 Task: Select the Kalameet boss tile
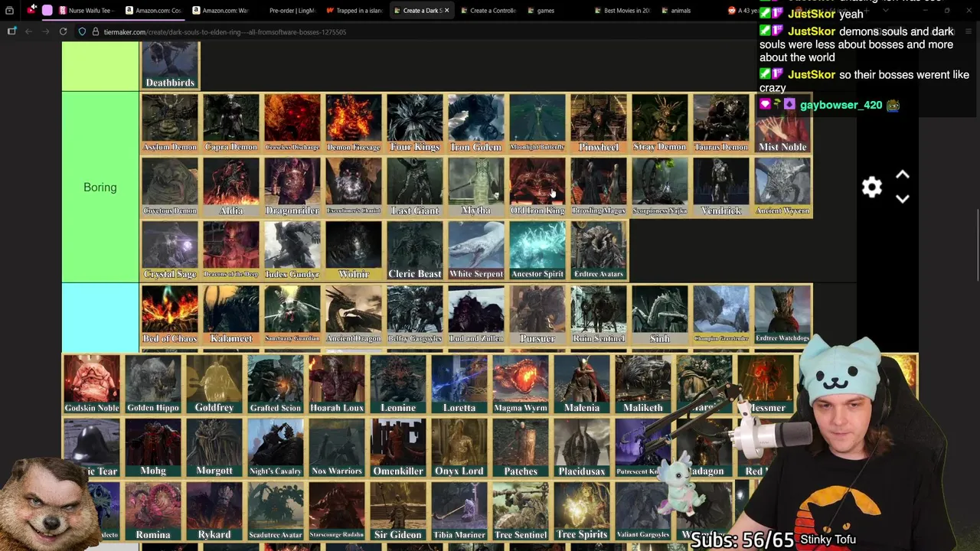231,315
